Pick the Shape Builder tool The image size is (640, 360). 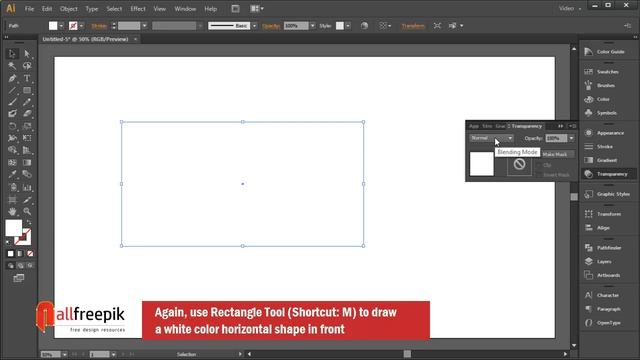(12, 150)
